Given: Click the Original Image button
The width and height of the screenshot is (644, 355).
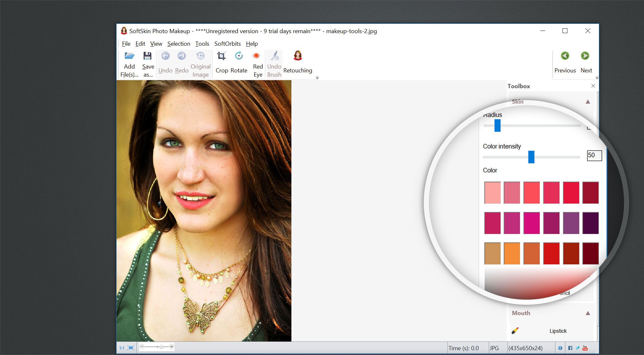Looking at the screenshot, I should click(201, 63).
